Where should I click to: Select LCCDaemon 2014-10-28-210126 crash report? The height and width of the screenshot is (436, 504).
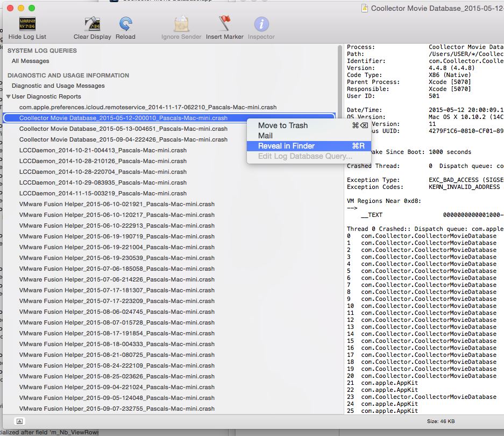103,161
